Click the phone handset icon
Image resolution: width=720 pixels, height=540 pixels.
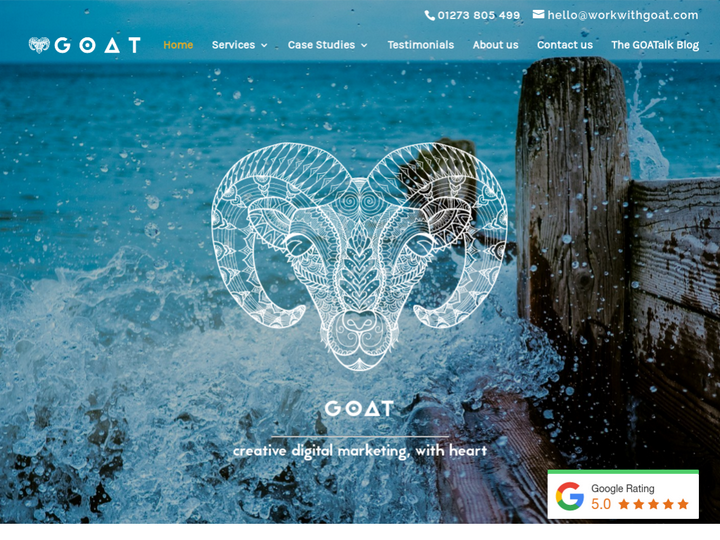[429, 16]
